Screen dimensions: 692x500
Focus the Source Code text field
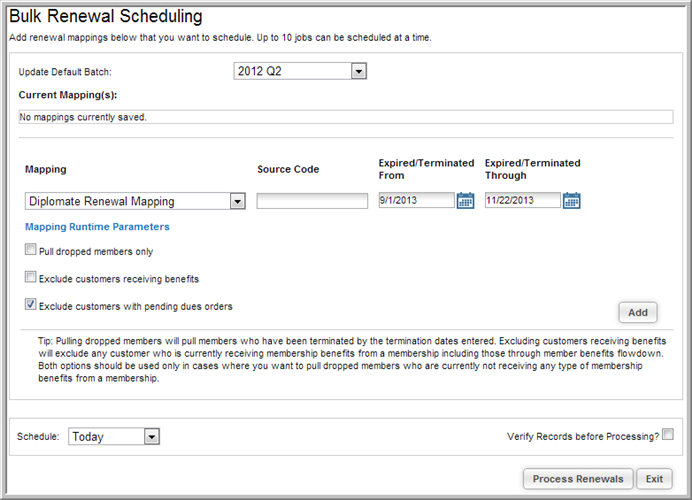click(x=312, y=201)
